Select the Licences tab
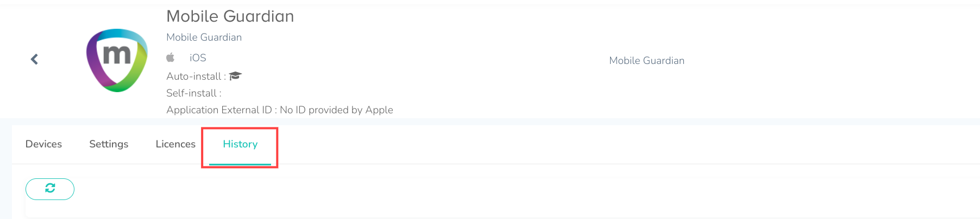 tap(175, 144)
